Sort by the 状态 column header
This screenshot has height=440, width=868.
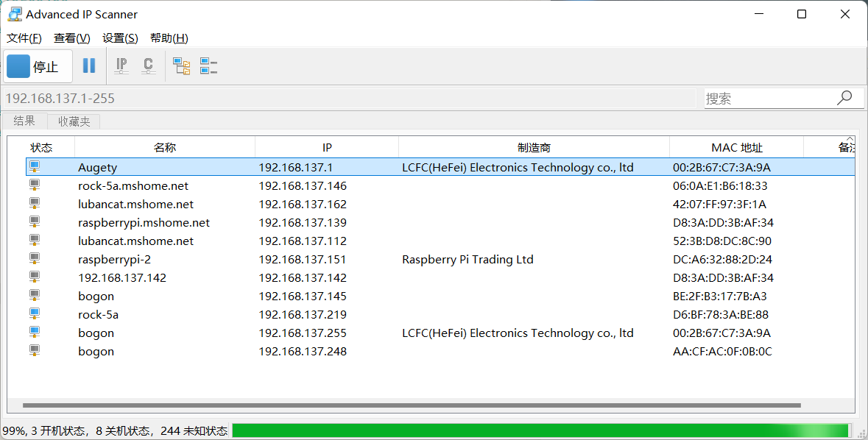[x=41, y=147]
